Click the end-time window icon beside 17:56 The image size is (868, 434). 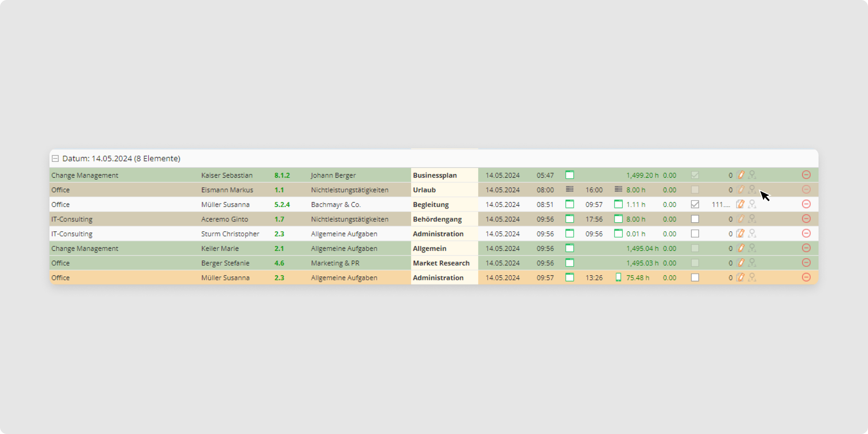pos(618,219)
